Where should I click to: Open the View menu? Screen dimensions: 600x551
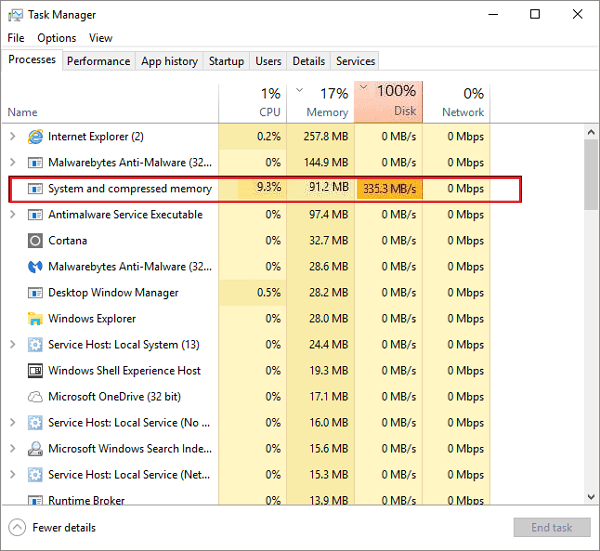(101, 38)
